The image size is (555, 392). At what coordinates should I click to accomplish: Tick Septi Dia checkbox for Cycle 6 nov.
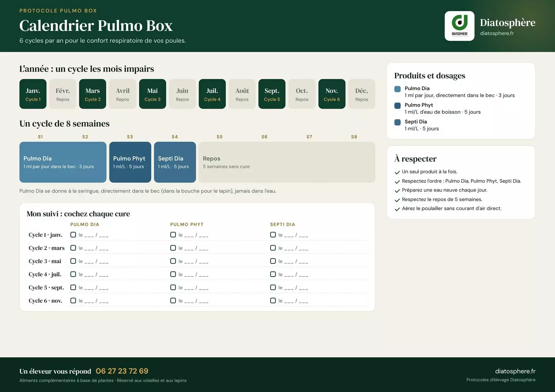(273, 300)
